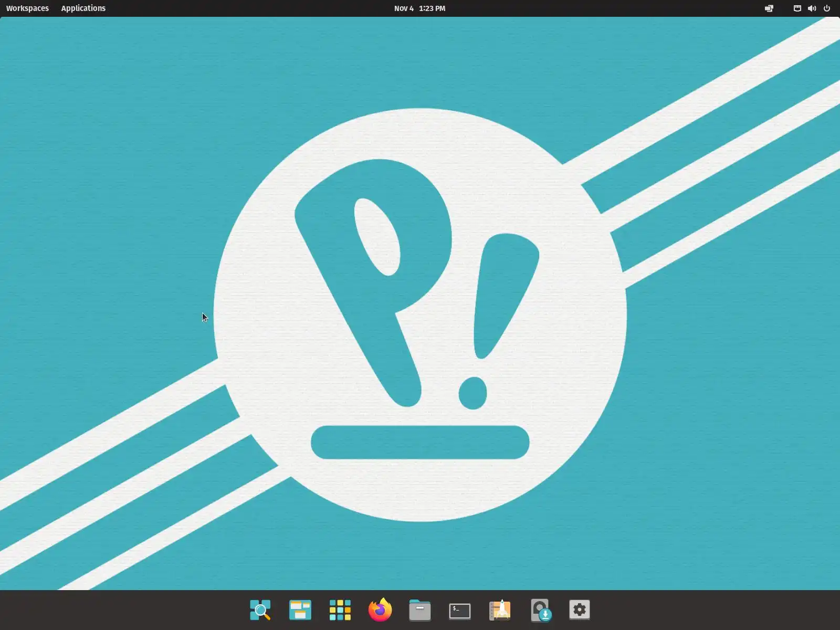Image resolution: width=840 pixels, height=630 pixels.
Task: Launch the Terminal from the dock
Action: click(x=460, y=611)
